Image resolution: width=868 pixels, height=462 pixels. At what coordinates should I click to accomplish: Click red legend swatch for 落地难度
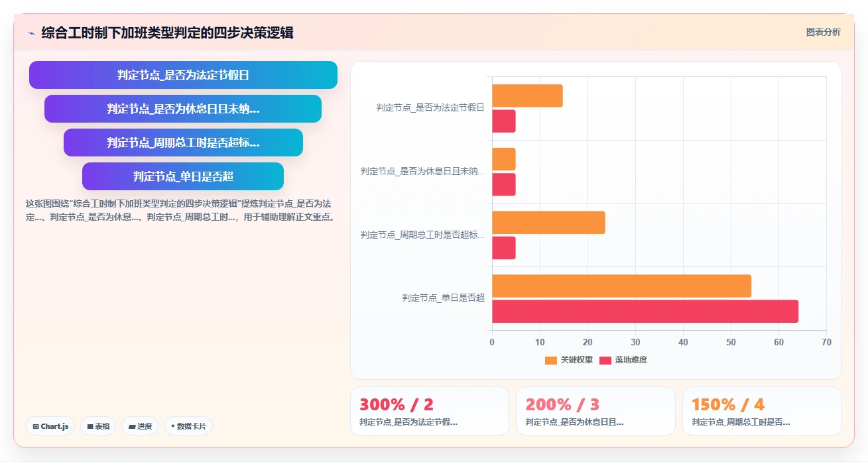pos(605,360)
